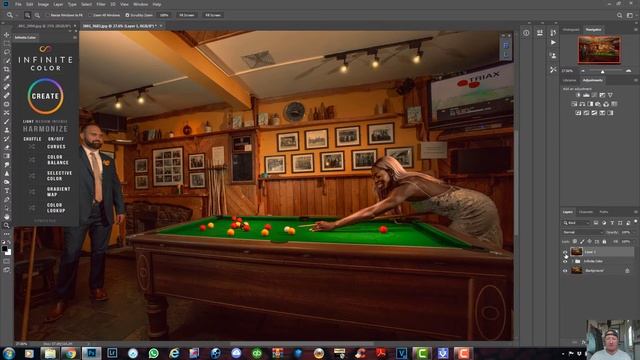Switch to the Channels tab

[586, 212]
